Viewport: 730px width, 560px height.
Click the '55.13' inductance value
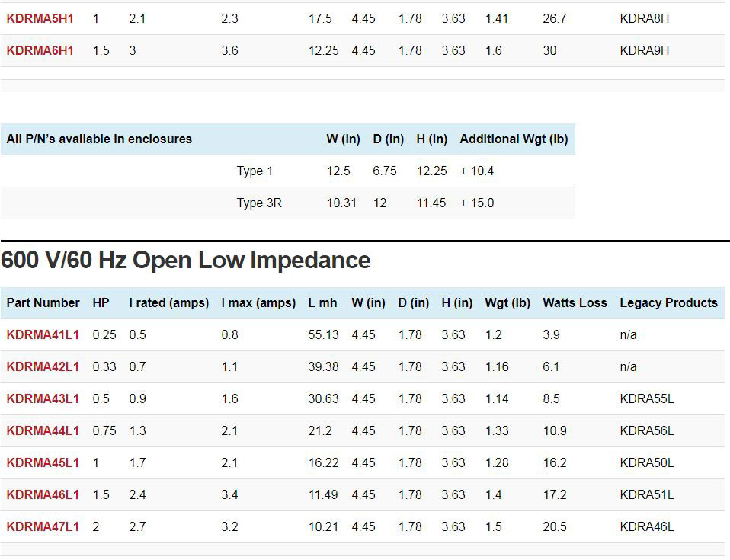pyautogui.click(x=324, y=334)
